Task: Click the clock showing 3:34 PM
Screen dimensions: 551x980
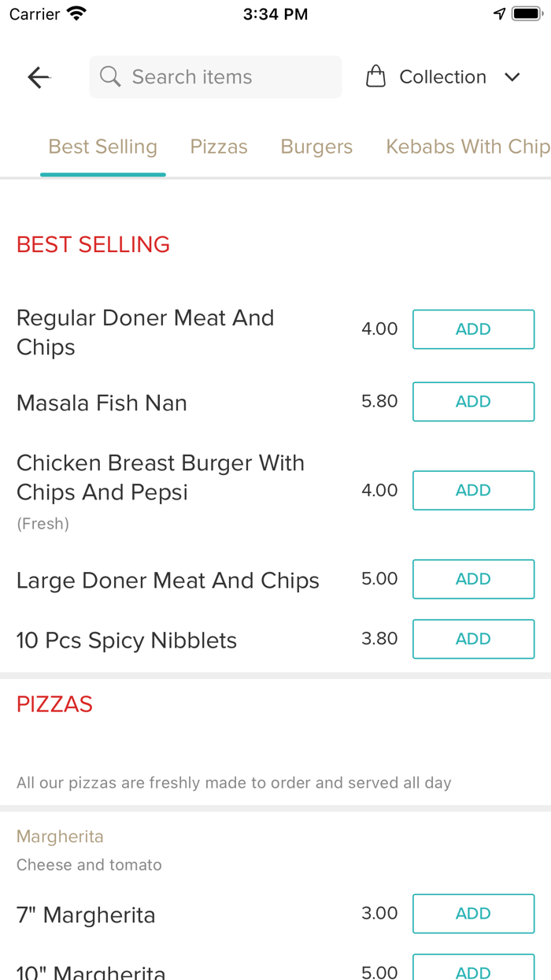Action: pos(275,13)
